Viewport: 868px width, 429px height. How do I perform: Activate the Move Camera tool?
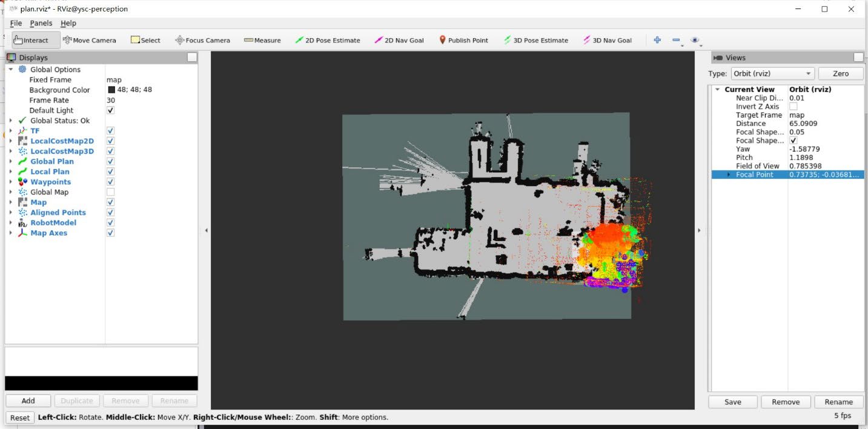coord(90,40)
